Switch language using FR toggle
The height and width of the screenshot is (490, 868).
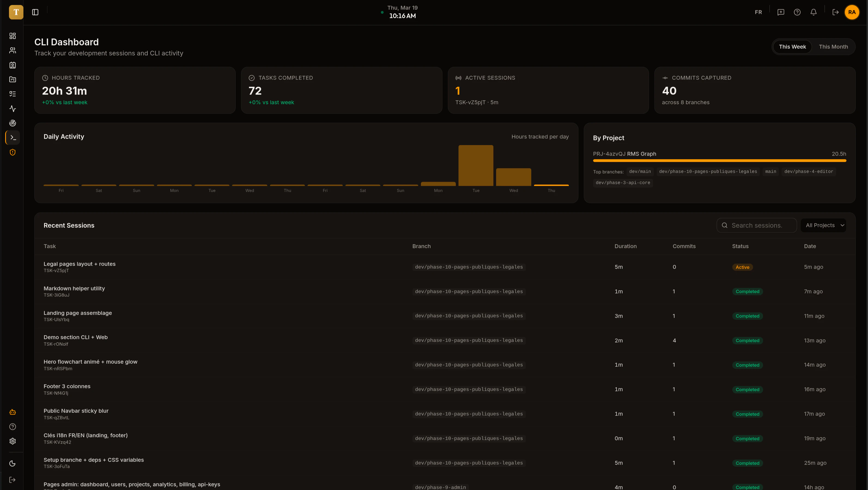(x=758, y=13)
